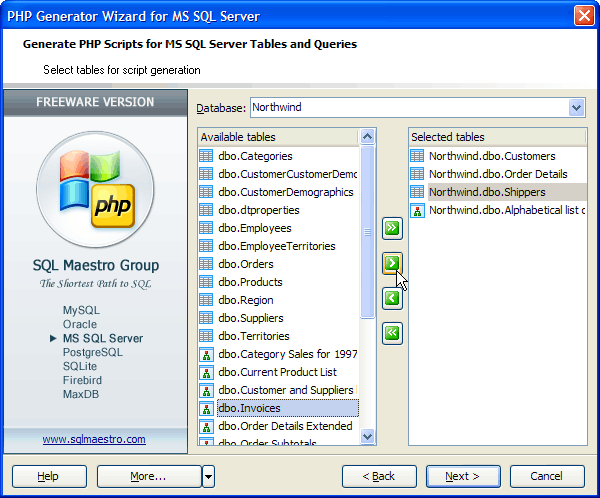
Task: Select dbo.Employees in available tables
Action: point(255,228)
